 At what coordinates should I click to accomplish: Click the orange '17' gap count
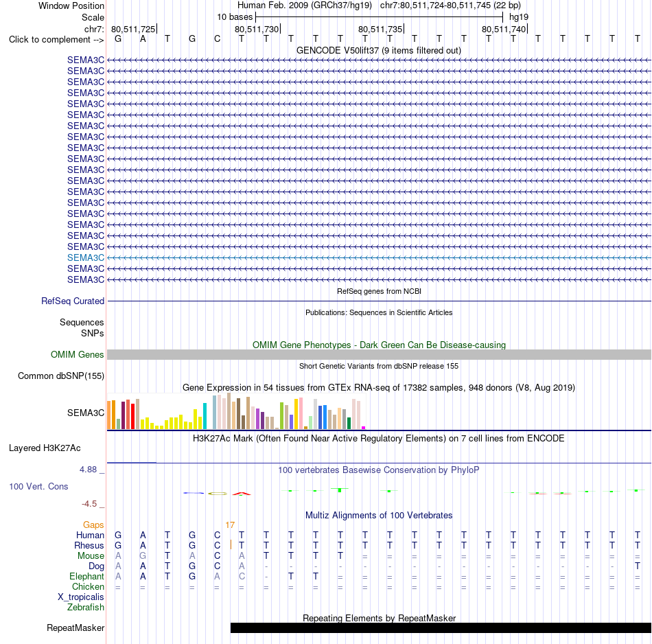coord(230,525)
